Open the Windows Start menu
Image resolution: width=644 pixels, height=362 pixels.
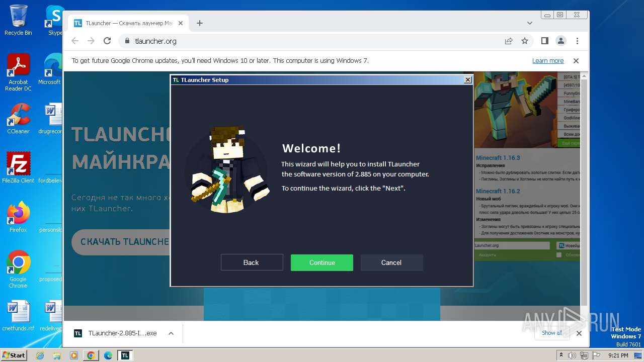[x=14, y=355]
